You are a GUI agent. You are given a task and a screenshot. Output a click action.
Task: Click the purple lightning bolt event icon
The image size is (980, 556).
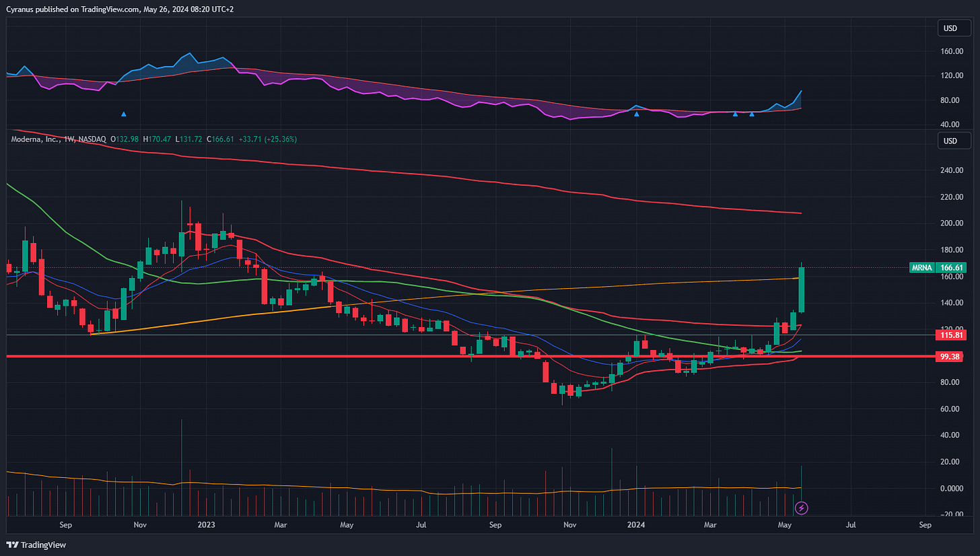(x=801, y=508)
